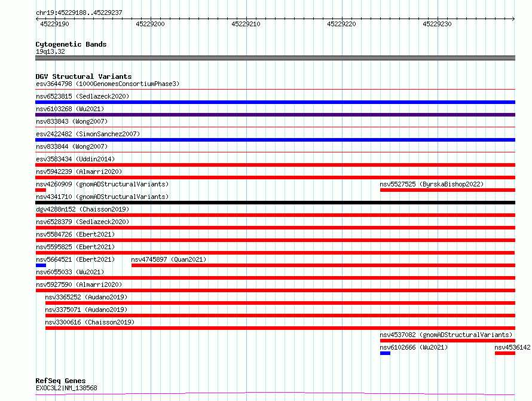This screenshot has height=401, width=532.
Task: Open nsv5584726 (Ebert2021) label
Action: point(75,234)
